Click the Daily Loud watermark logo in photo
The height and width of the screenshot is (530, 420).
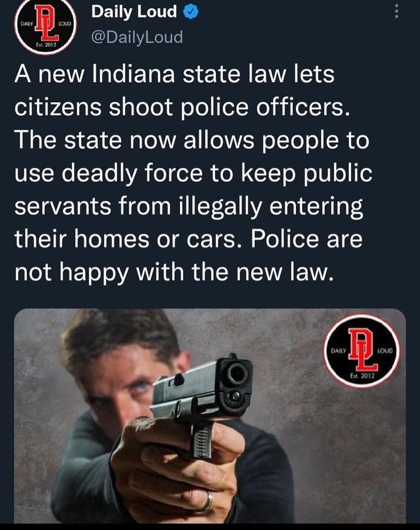coord(362,351)
